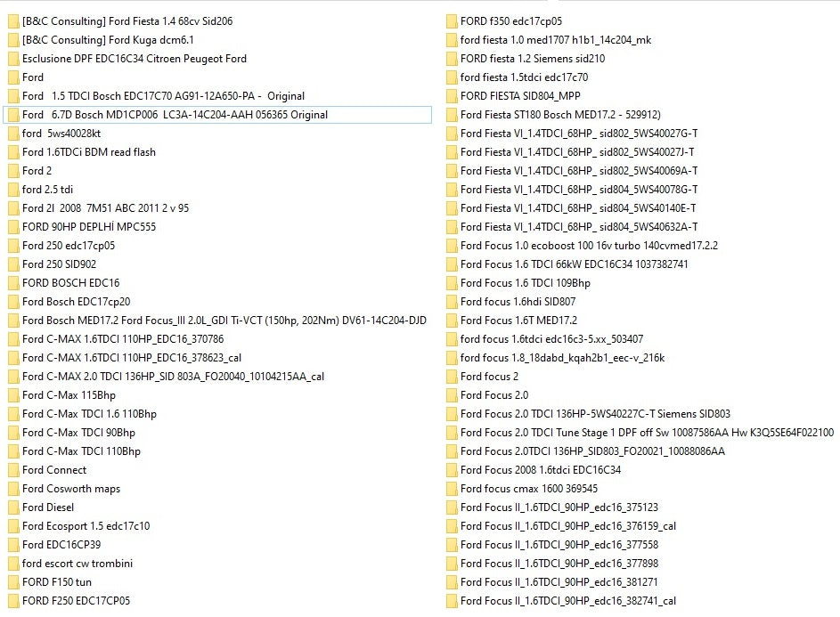Click folder icon of FORD f350 edc17cp05
The image size is (840, 617).
(452, 21)
